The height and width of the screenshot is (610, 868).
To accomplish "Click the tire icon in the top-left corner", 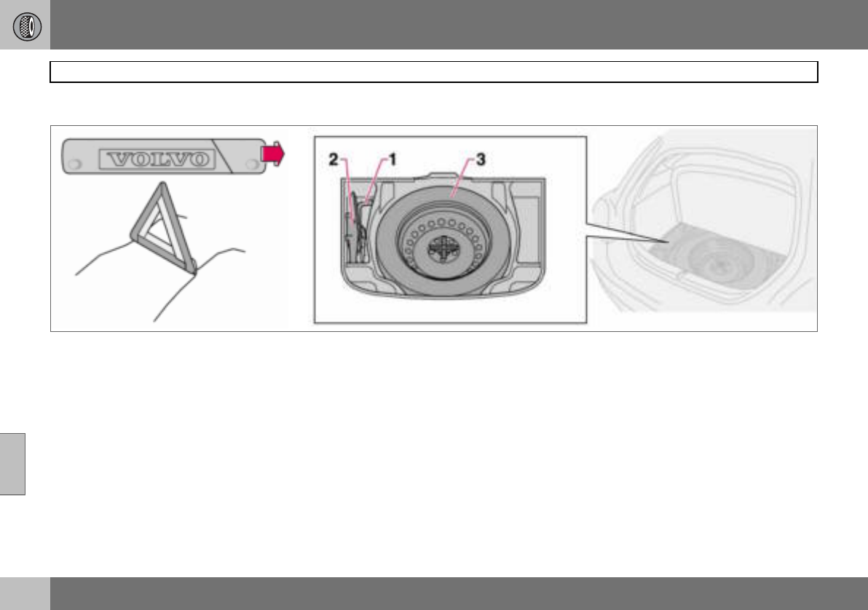I will pos(26,27).
